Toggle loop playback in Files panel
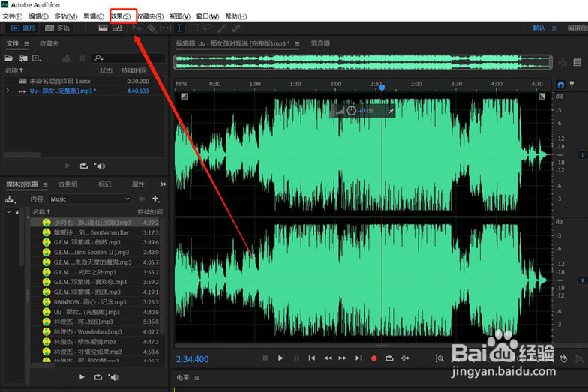The height and width of the screenshot is (392, 588). pos(84,166)
